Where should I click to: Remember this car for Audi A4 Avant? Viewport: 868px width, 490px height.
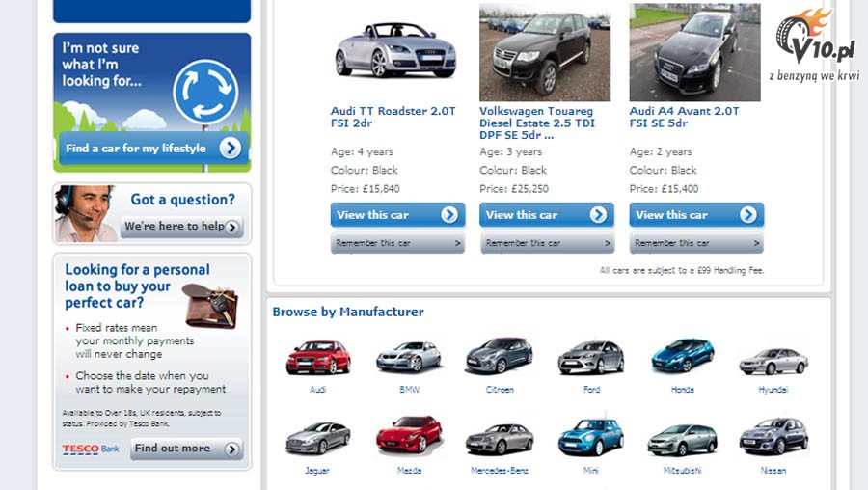[x=696, y=243]
